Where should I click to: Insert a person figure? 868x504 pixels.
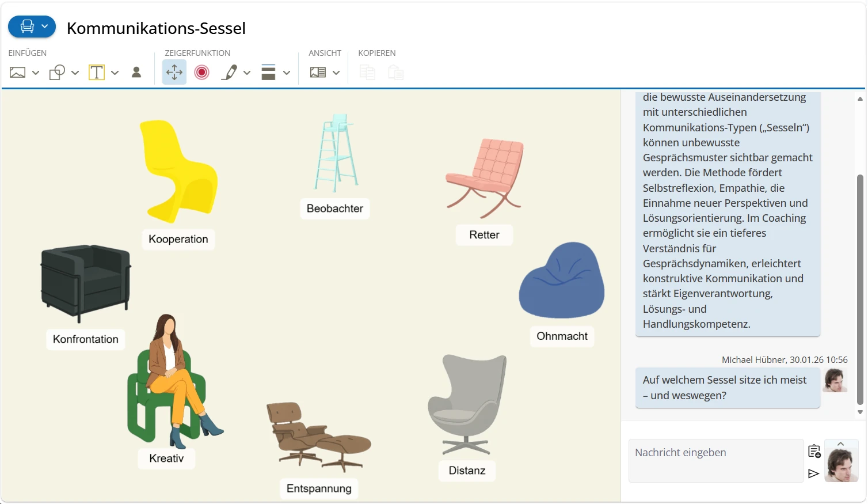click(136, 73)
